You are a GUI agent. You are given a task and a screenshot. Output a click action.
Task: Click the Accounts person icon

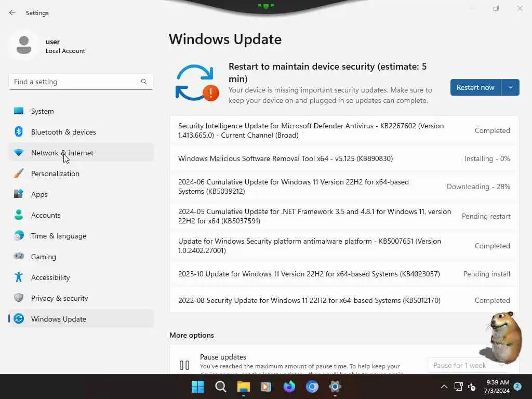tap(19, 215)
